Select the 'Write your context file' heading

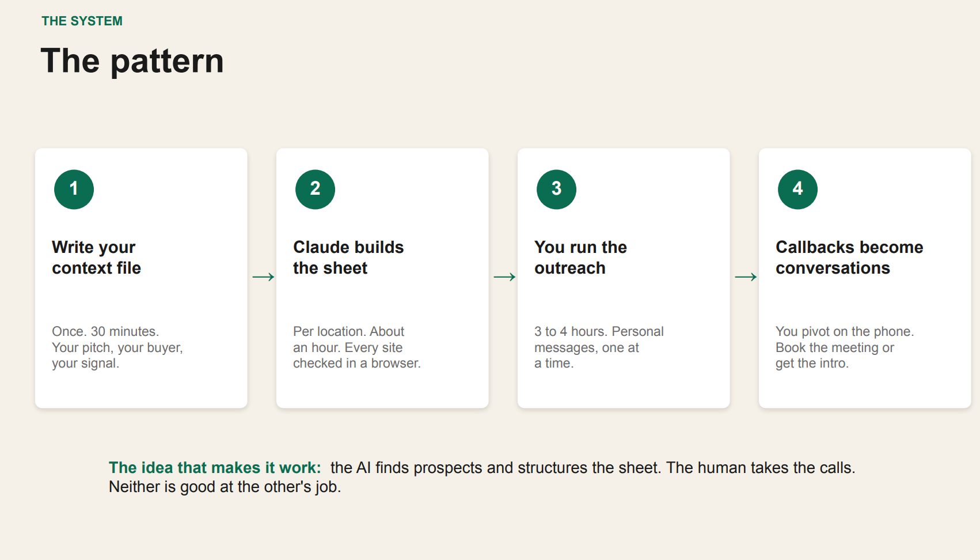click(x=96, y=258)
